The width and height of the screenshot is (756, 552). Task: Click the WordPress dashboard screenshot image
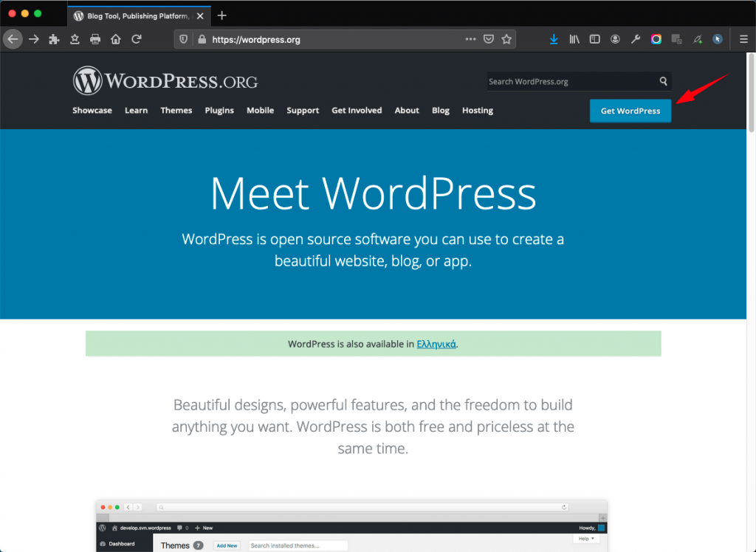(351, 526)
